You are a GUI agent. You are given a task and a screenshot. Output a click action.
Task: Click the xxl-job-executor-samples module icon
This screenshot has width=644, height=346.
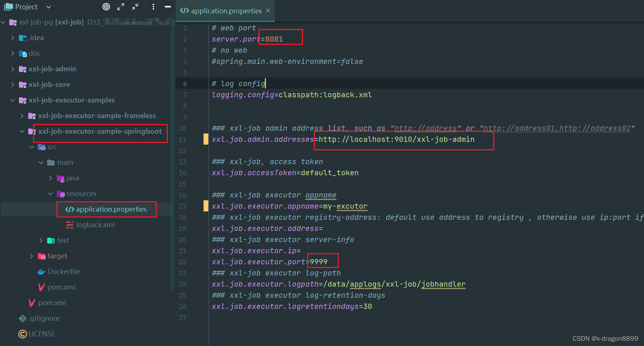[23, 100]
